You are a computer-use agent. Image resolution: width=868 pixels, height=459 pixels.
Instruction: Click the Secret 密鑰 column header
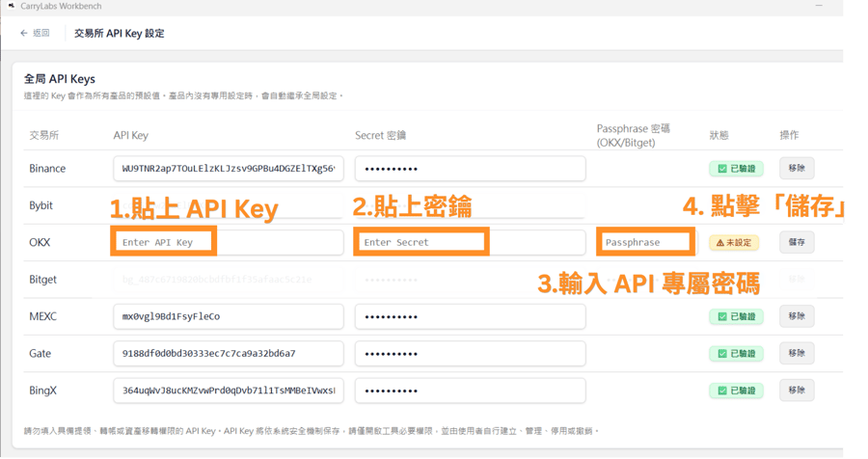click(380, 135)
